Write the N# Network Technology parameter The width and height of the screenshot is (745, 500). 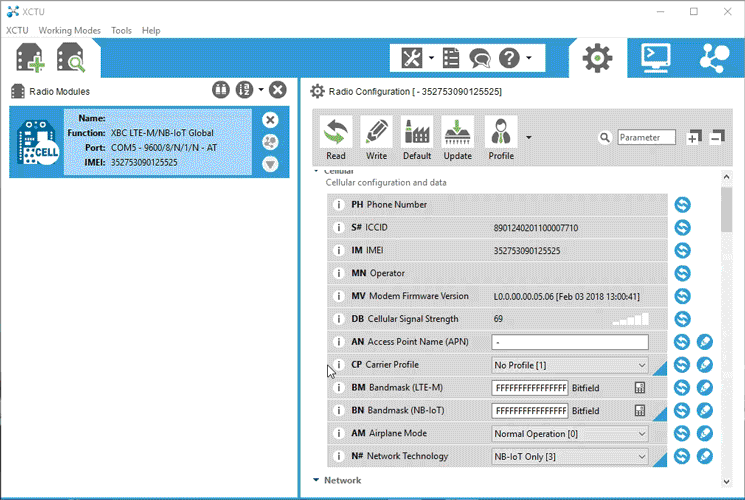[705, 456]
